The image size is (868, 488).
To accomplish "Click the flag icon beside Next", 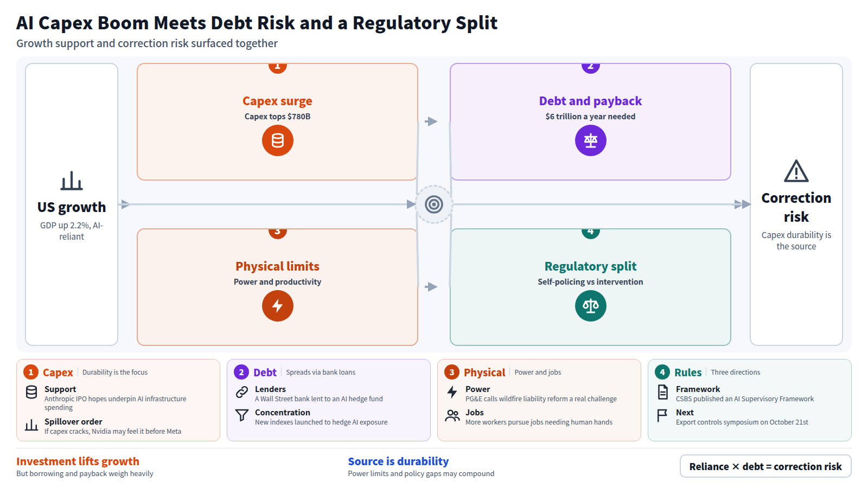I will coord(662,415).
